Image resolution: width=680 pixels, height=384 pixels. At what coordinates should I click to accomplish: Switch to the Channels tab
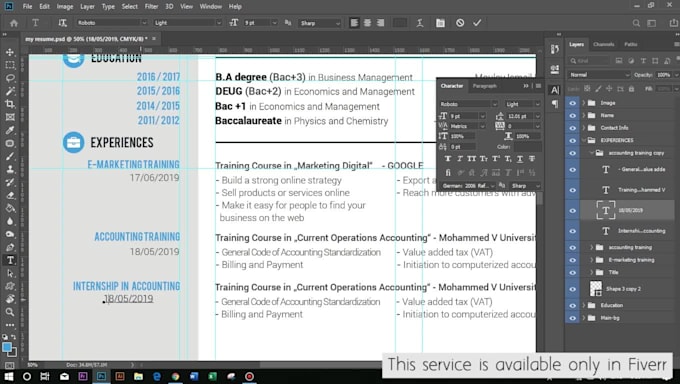(603, 44)
